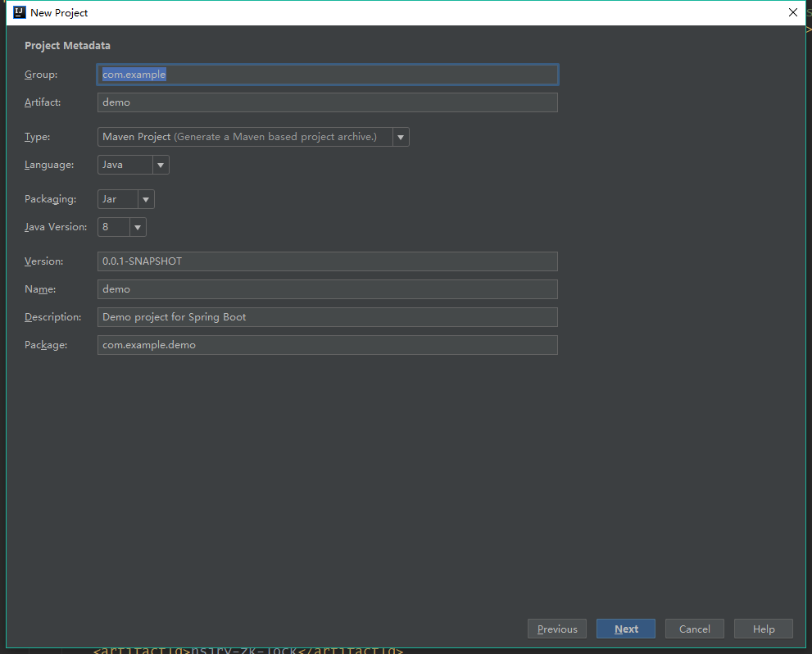Image resolution: width=812 pixels, height=654 pixels.
Task: Click the IntelliJ IDEA logo icon in title bar
Action: point(19,12)
